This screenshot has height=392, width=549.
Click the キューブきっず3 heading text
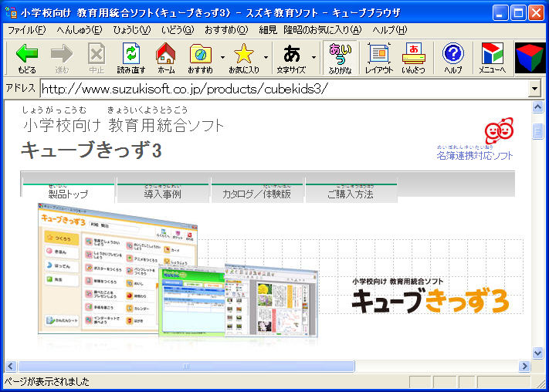tap(91, 150)
